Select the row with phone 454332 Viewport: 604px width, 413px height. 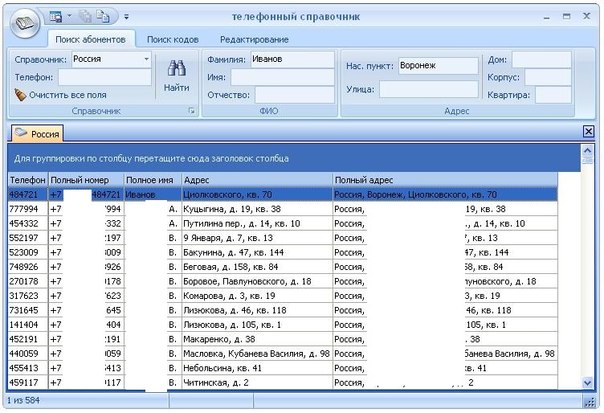[282, 223]
